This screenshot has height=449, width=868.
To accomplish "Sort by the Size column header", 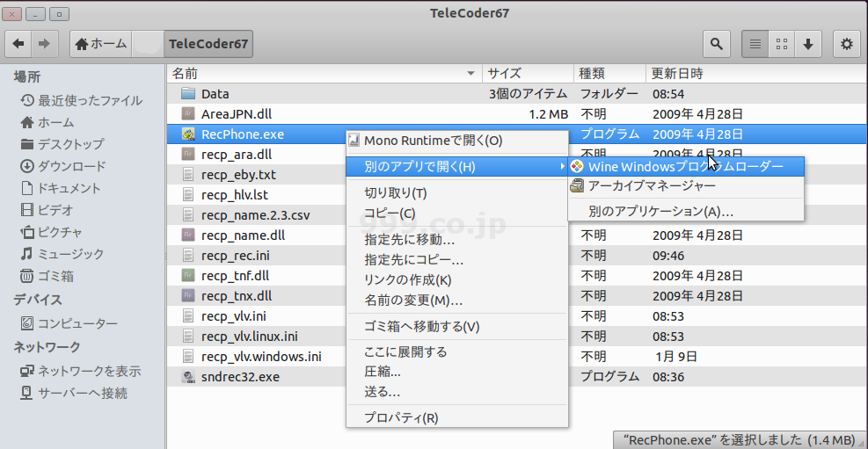I will coord(529,74).
